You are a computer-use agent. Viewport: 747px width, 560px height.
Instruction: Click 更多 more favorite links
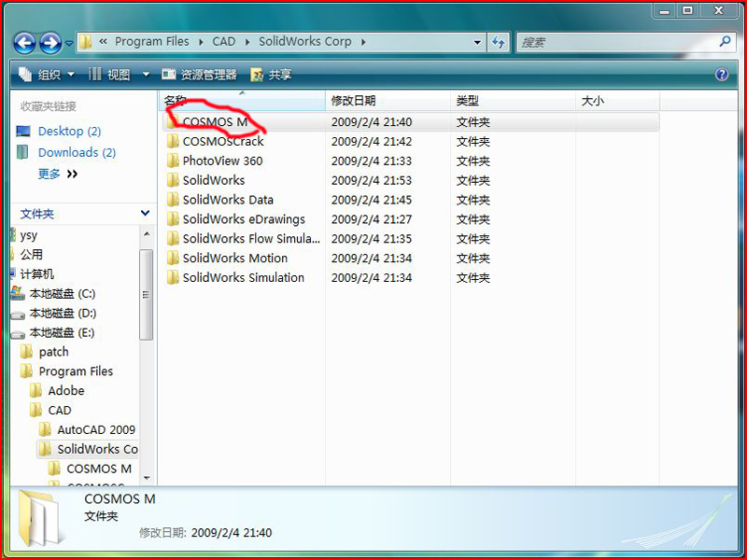point(58,174)
